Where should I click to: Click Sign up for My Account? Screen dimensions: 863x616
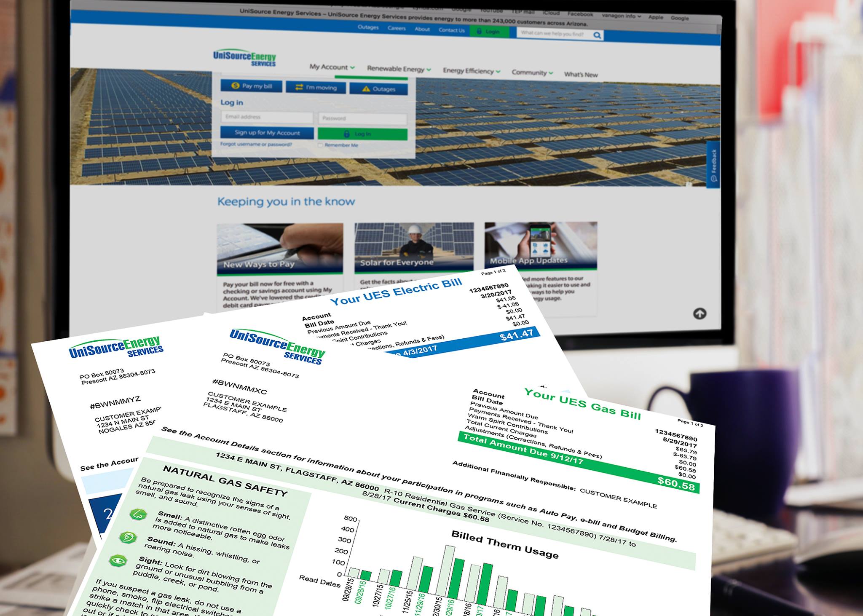[x=267, y=133]
